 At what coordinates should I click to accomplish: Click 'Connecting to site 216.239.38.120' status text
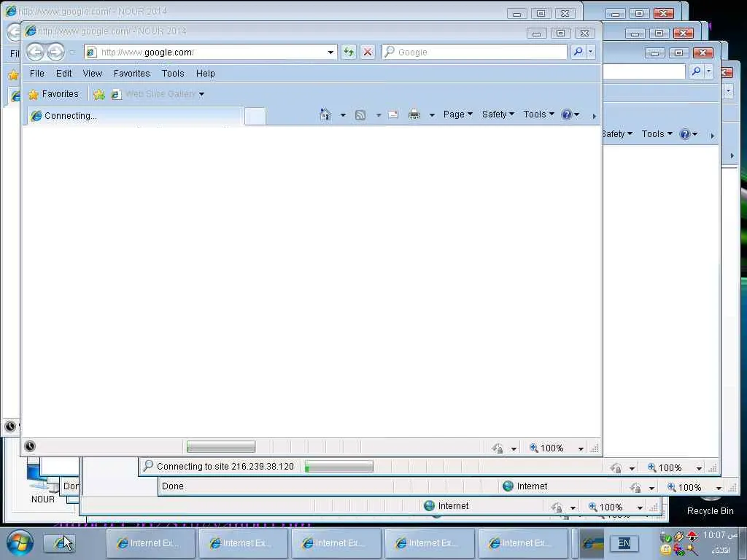click(225, 467)
